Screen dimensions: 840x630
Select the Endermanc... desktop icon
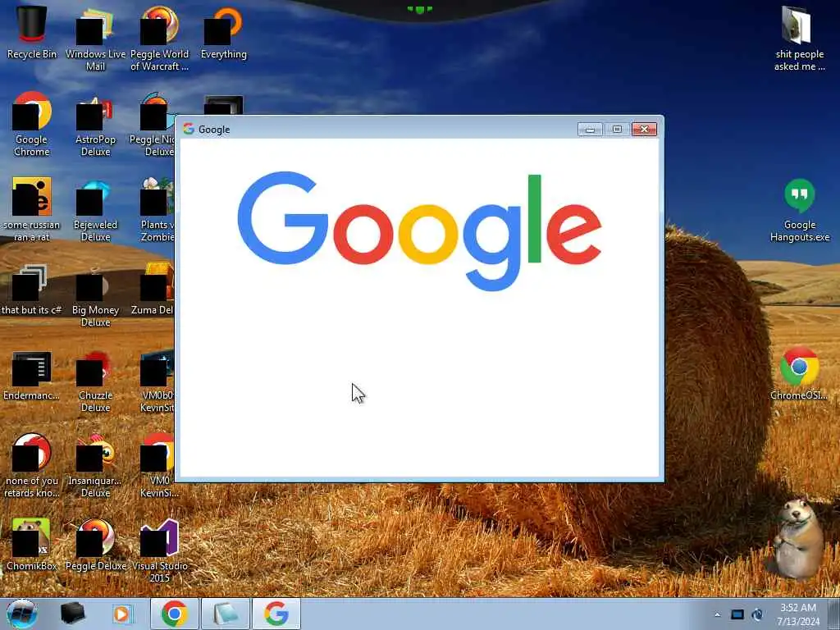(x=32, y=375)
